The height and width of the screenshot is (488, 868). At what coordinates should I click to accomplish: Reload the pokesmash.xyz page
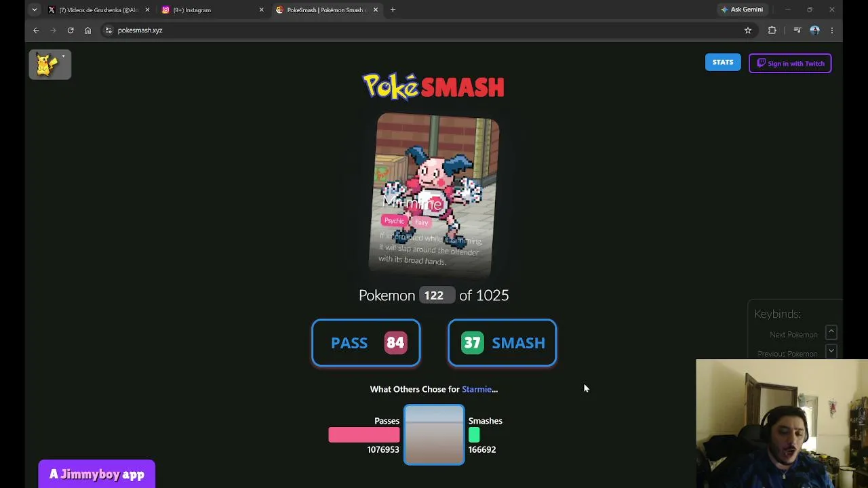pos(71,30)
